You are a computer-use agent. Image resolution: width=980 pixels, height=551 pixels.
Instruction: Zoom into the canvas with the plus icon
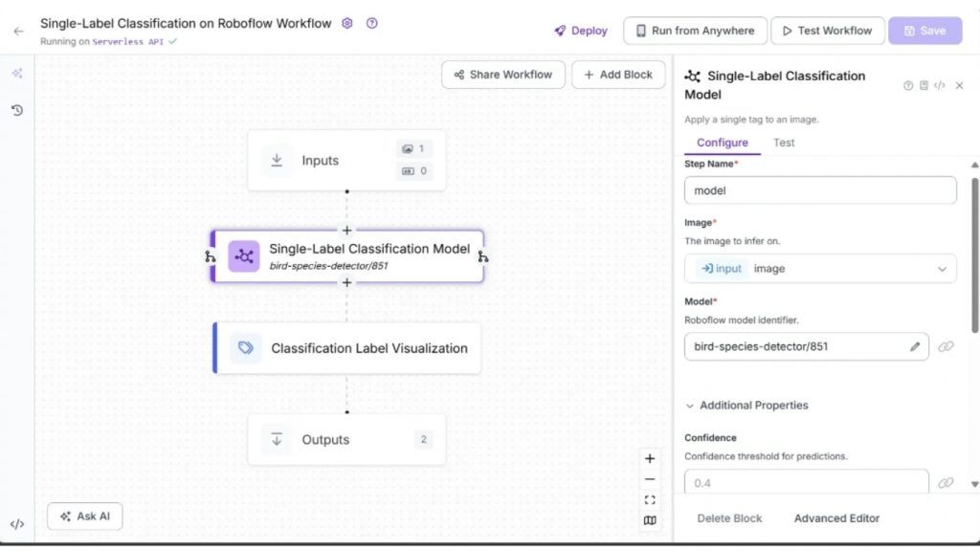click(x=650, y=458)
